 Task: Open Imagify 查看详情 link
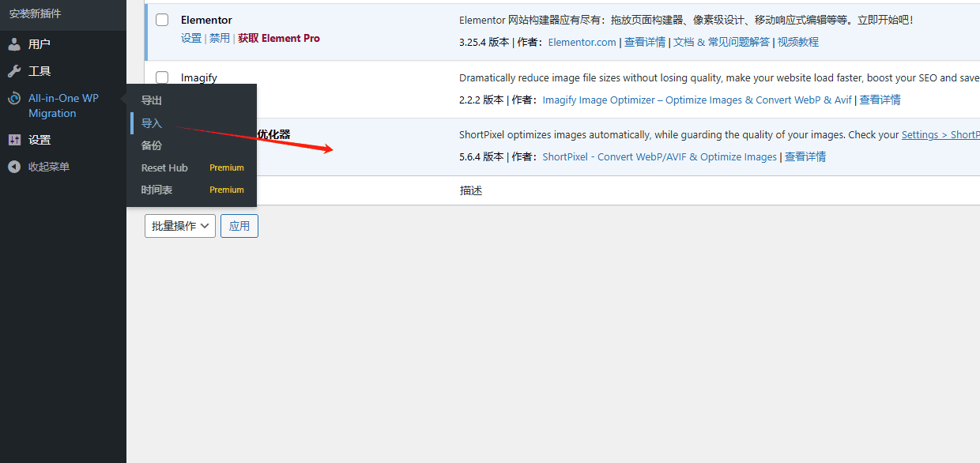(x=880, y=100)
